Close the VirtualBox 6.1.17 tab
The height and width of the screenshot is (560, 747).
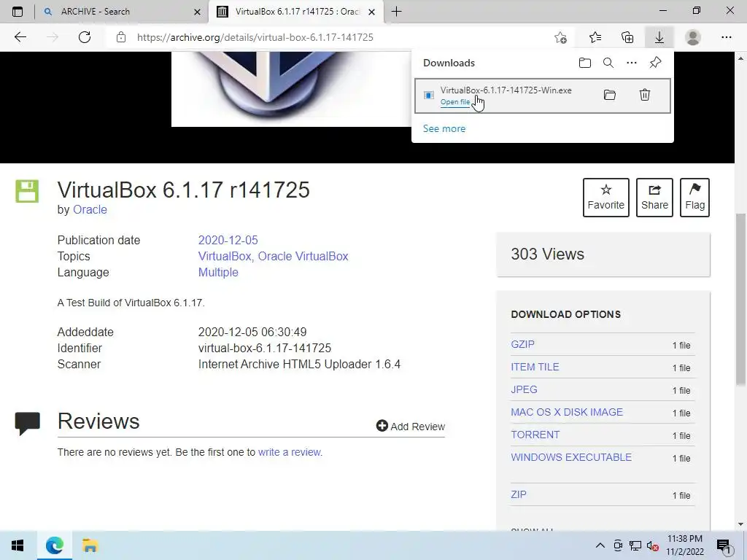click(371, 12)
